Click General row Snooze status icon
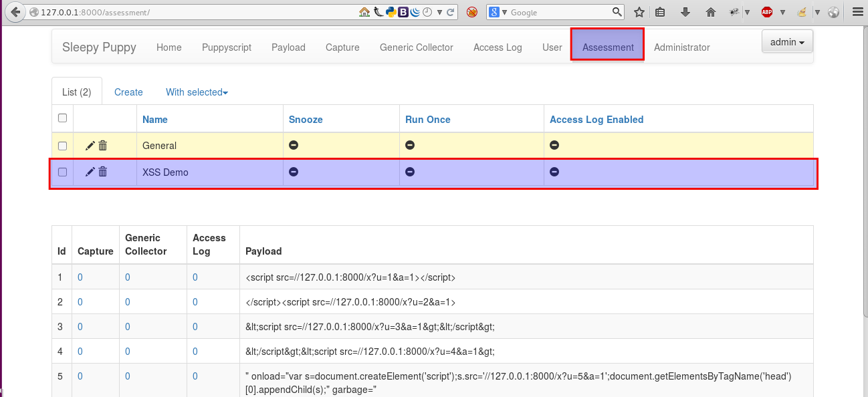This screenshot has width=868, height=397. tap(294, 145)
